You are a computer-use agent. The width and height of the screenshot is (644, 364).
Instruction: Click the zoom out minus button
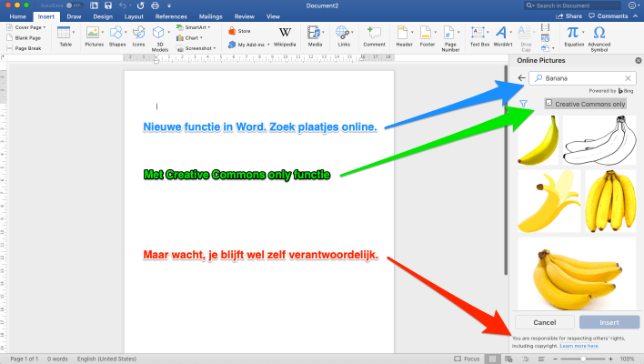(x=555, y=359)
